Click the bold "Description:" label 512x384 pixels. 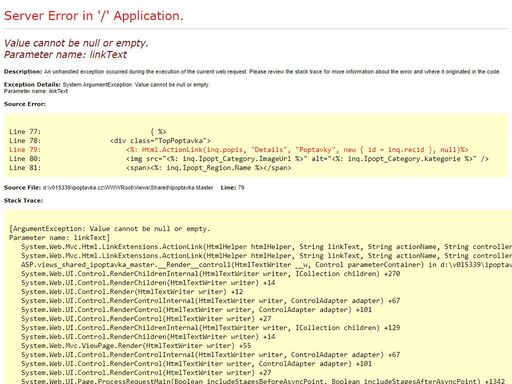tap(23, 72)
